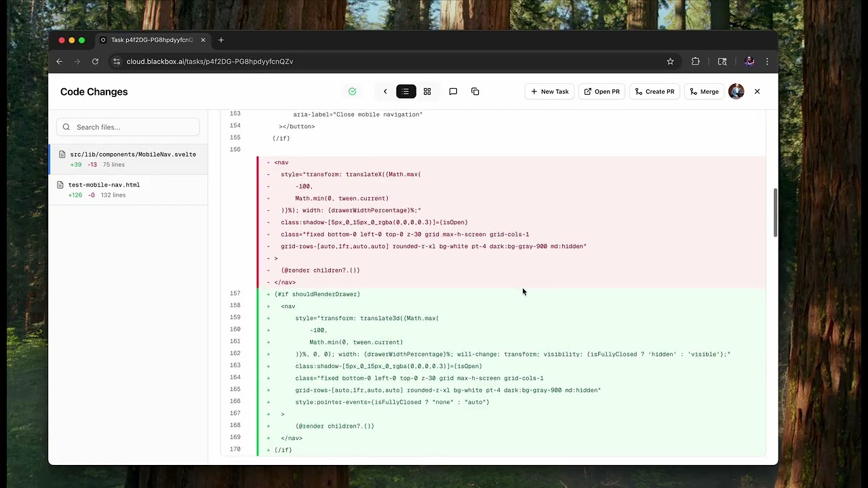Bookmark the page with the star icon

point(670,61)
